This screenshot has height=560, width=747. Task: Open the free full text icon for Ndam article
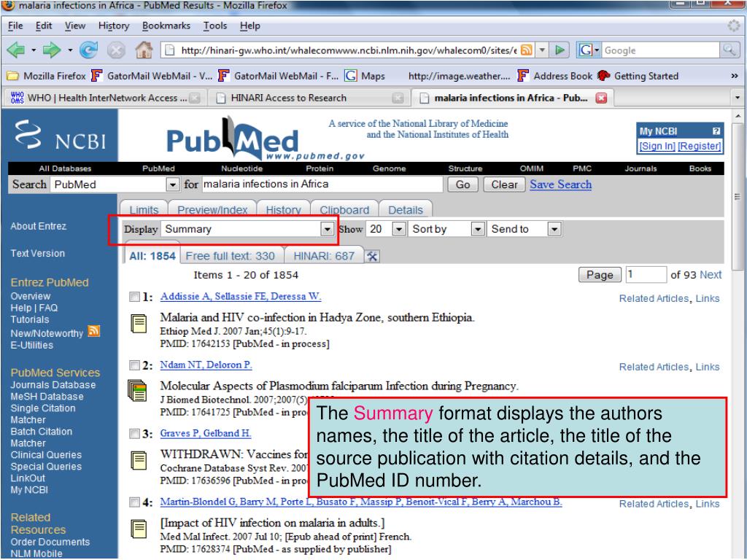[138, 391]
